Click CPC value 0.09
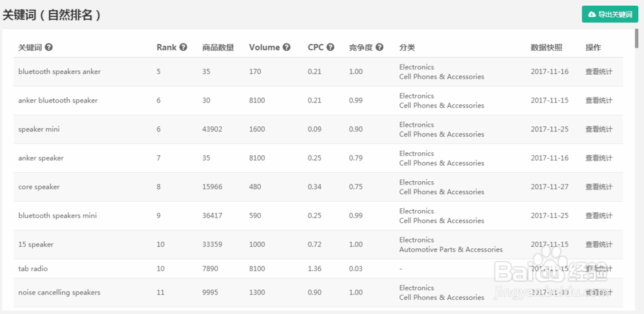Viewport: 644px width, 314px height. tap(315, 129)
